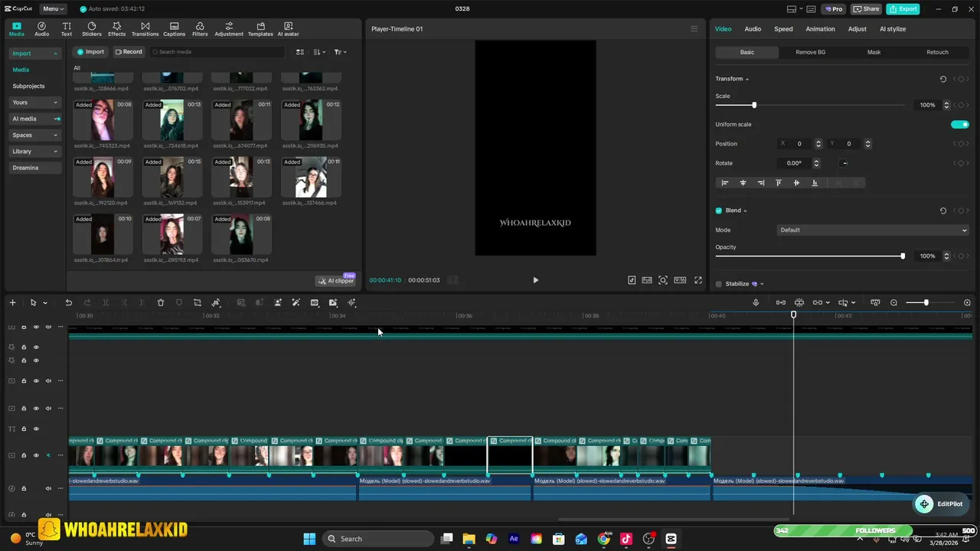Open the Audio media tab icon
This screenshot has height=551, width=980.
point(41,29)
